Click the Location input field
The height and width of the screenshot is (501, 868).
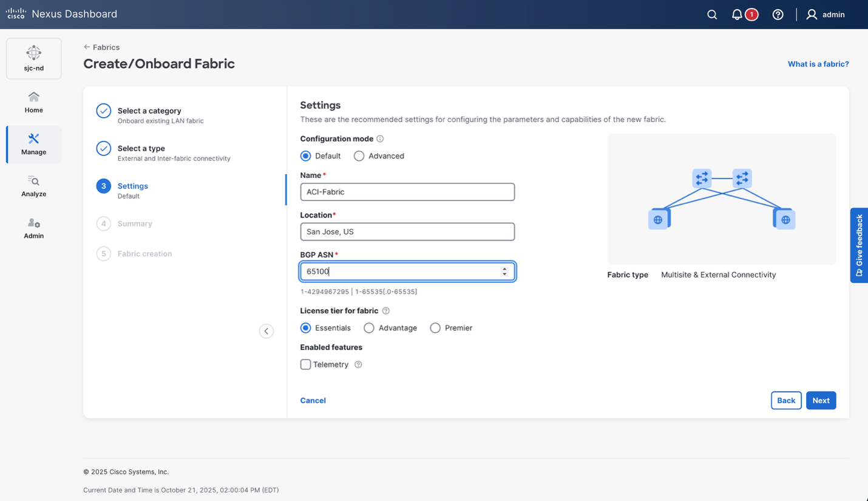407,231
